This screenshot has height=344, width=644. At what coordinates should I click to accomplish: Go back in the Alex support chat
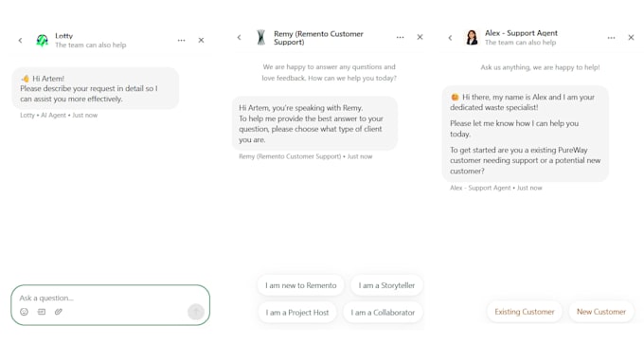click(x=450, y=38)
